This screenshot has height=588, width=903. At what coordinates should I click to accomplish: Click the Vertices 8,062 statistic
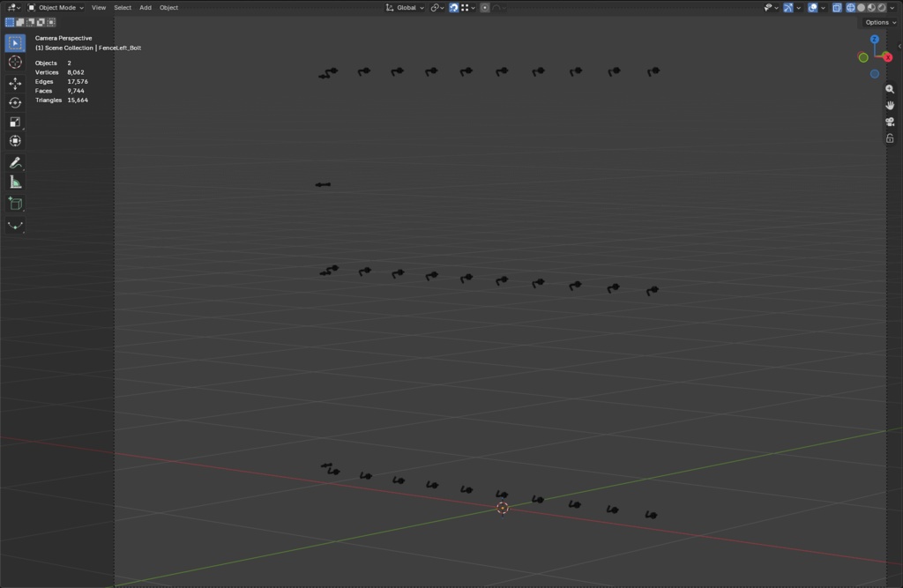(x=59, y=72)
